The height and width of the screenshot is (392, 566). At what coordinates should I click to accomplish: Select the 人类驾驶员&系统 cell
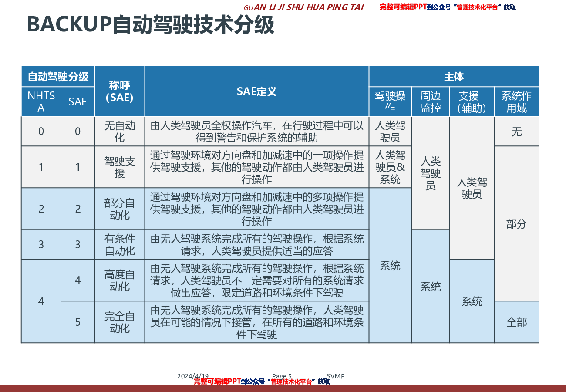[x=390, y=167]
